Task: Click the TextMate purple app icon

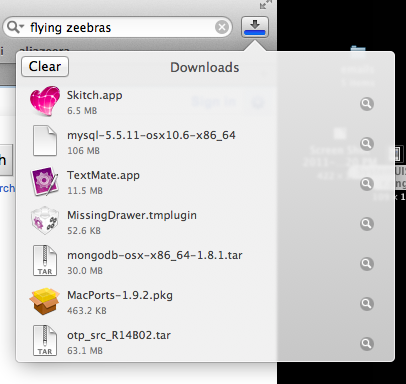Action: tap(45, 181)
